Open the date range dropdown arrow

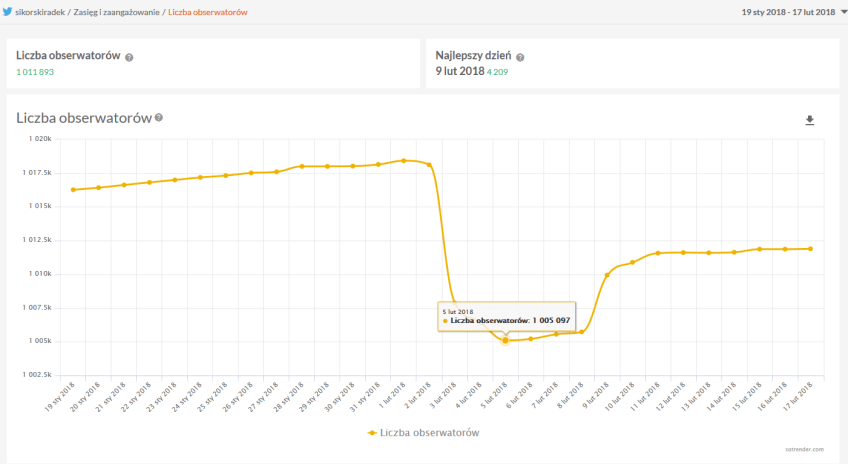843,12
